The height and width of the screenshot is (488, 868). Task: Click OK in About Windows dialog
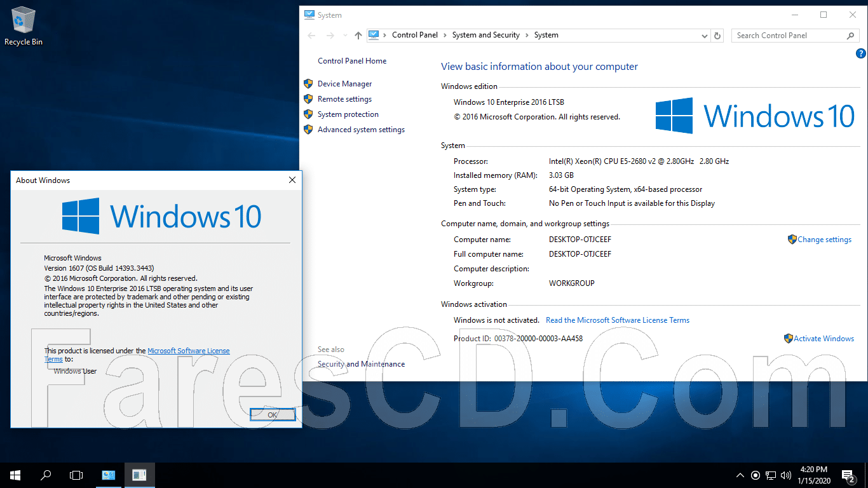click(x=273, y=414)
